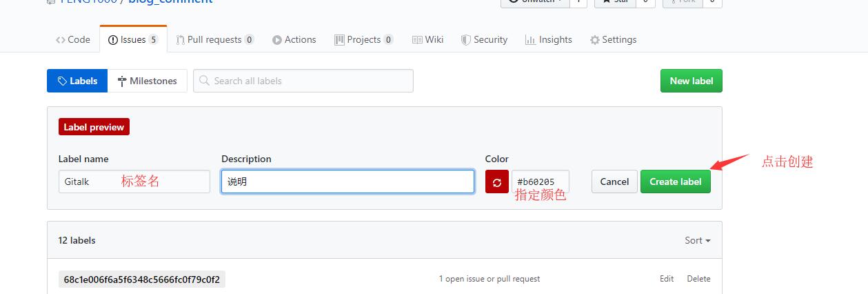Go to the Projects tab
The width and height of the screenshot is (868, 294).
(363, 40)
